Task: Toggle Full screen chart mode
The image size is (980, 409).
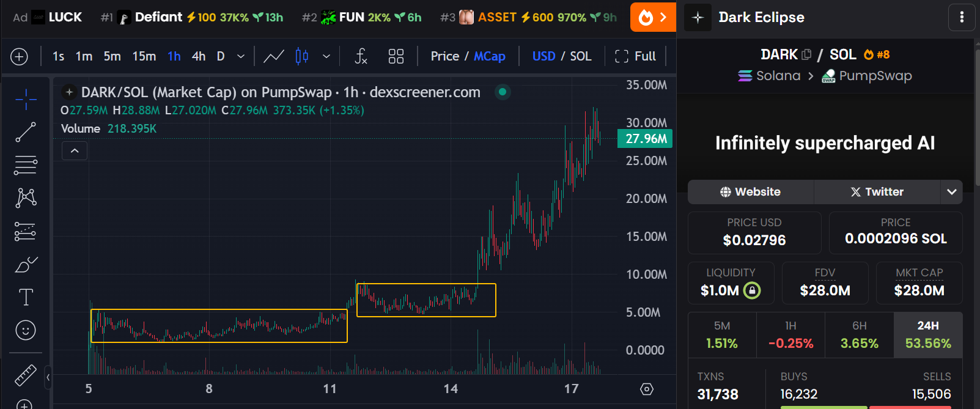Action: (635, 56)
